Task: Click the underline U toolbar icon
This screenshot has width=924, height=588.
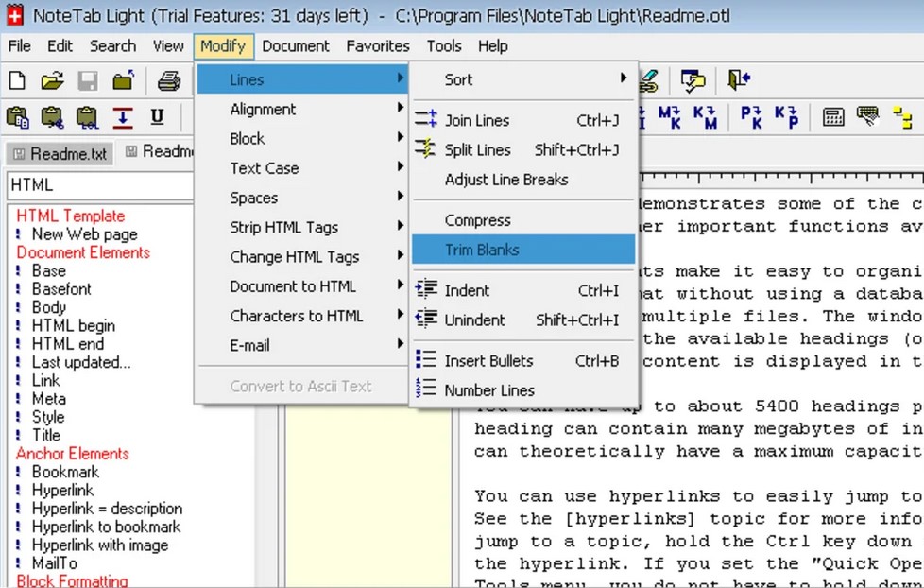Action: (157, 117)
